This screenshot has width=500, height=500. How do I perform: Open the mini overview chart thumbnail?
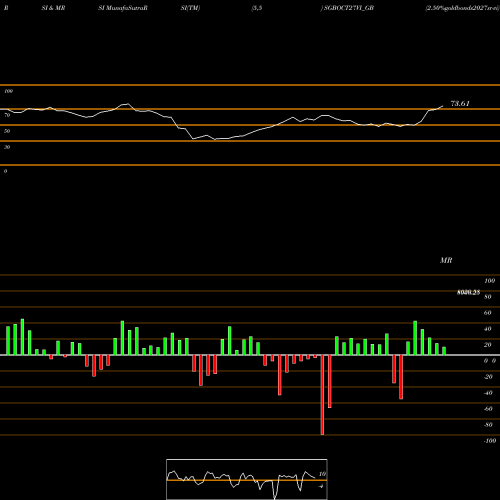(x=247, y=479)
